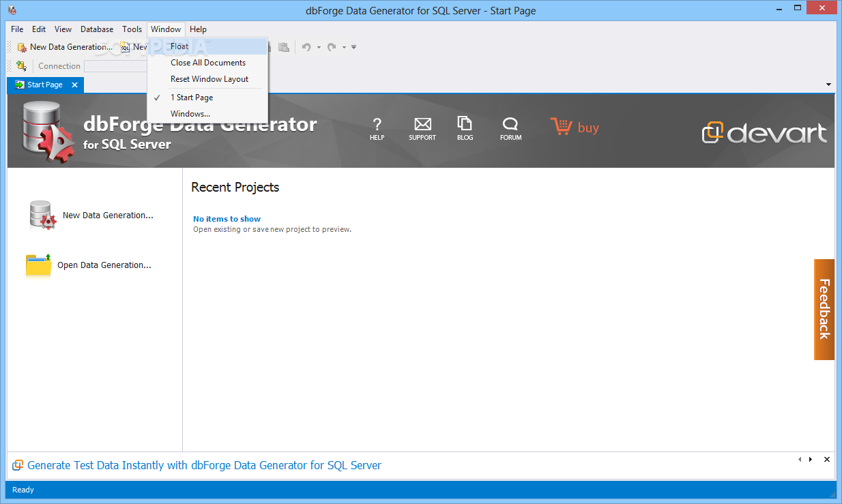Show the next news item arrow
This screenshot has height=504, width=842.
pyautogui.click(x=811, y=460)
